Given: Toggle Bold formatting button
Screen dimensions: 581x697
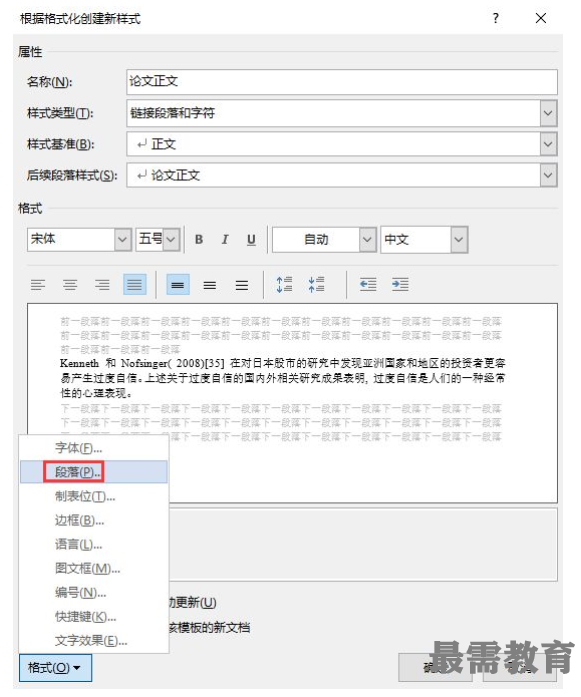Looking at the screenshot, I should [199, 240].
